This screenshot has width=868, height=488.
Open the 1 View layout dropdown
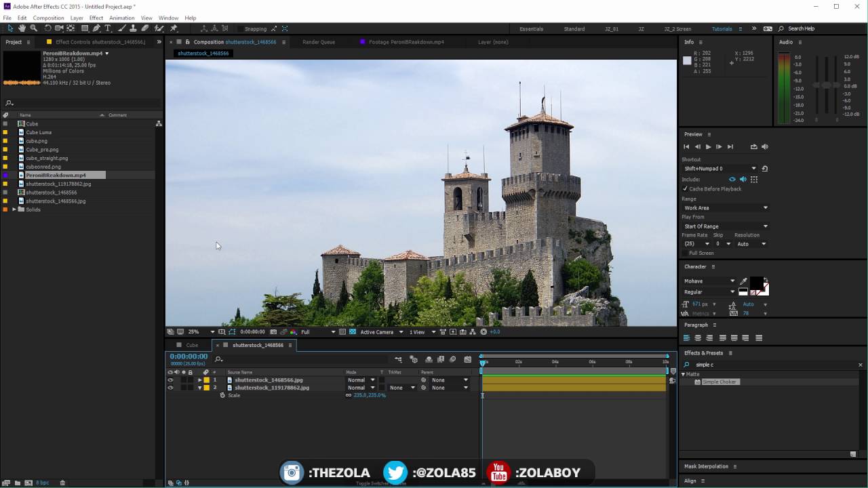pyautogui.click(x=423, y=332)
